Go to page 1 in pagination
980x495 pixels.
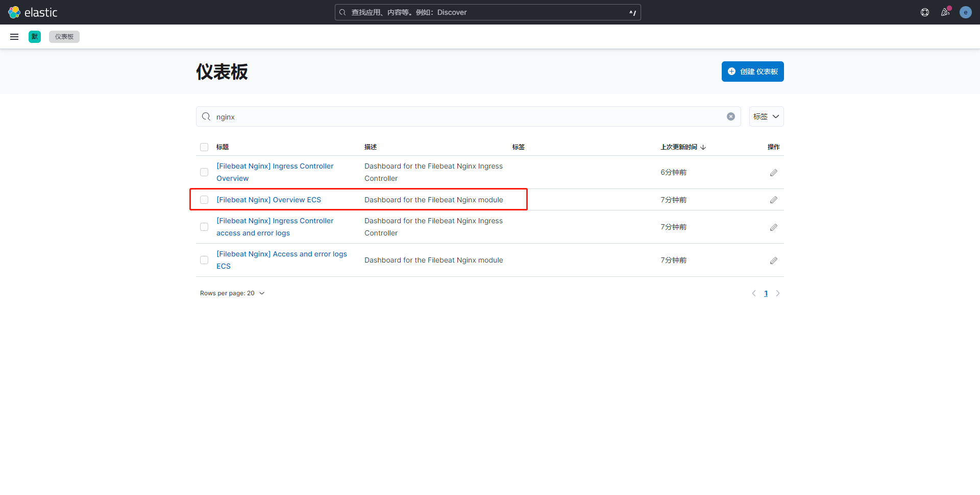pos(766,293)
